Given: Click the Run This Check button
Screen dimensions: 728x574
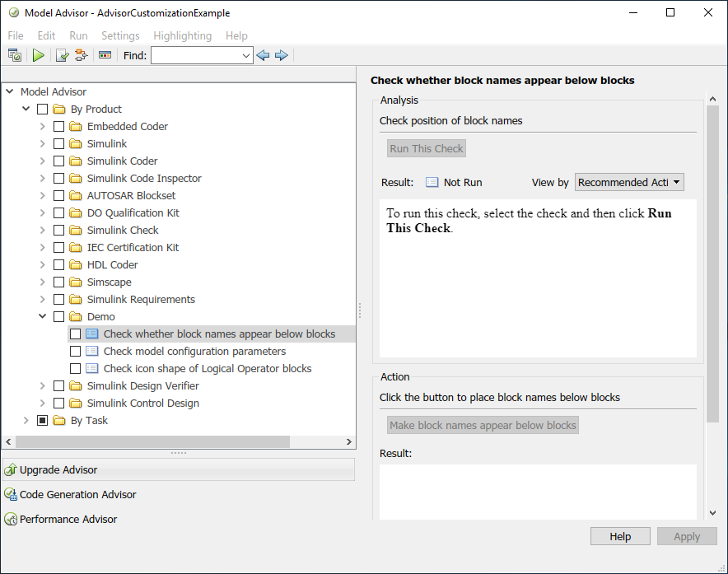Looking at the screenshot, I should 427,148.
